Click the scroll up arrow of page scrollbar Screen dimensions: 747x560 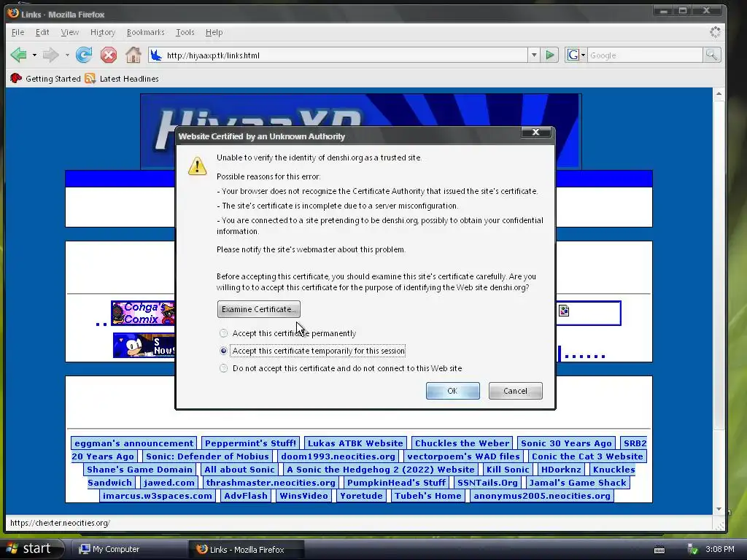click(x=719, y=94)
